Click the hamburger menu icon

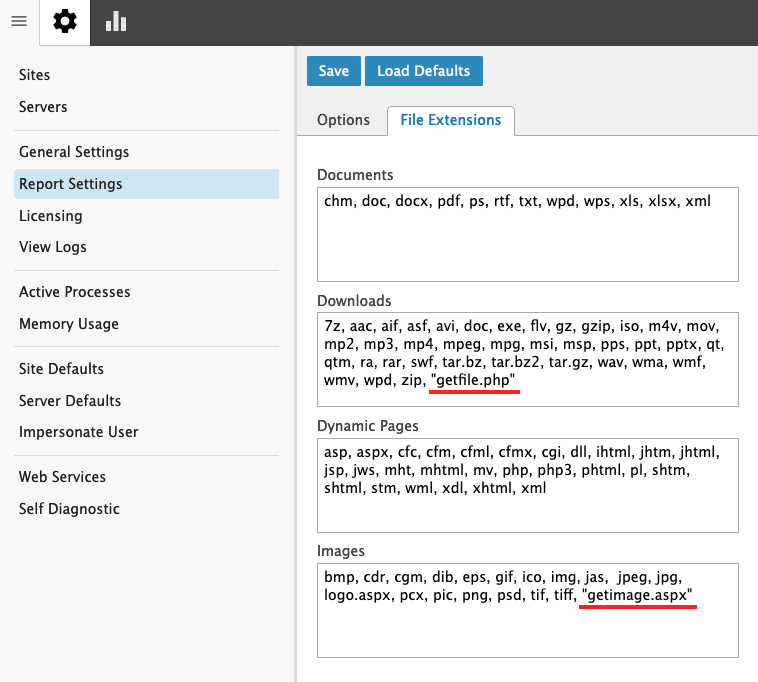point(18,22)
